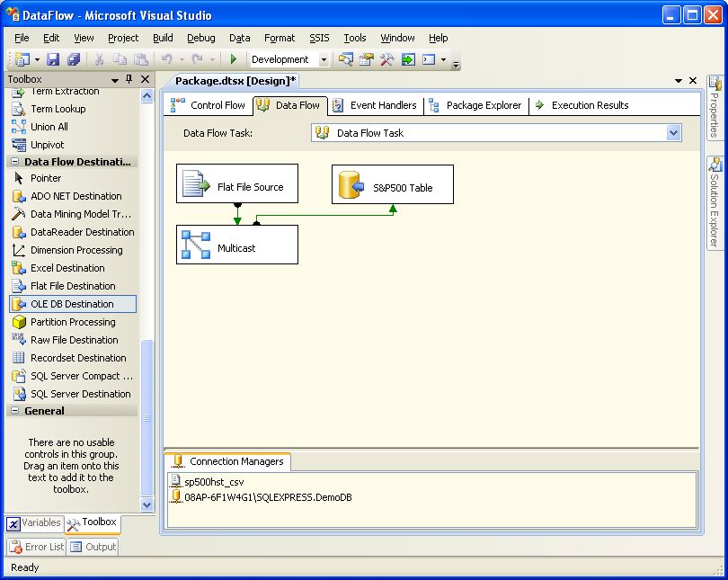
Task: Pick SQL Server Destination from Toolbox
Action: [x=73, y=394]
